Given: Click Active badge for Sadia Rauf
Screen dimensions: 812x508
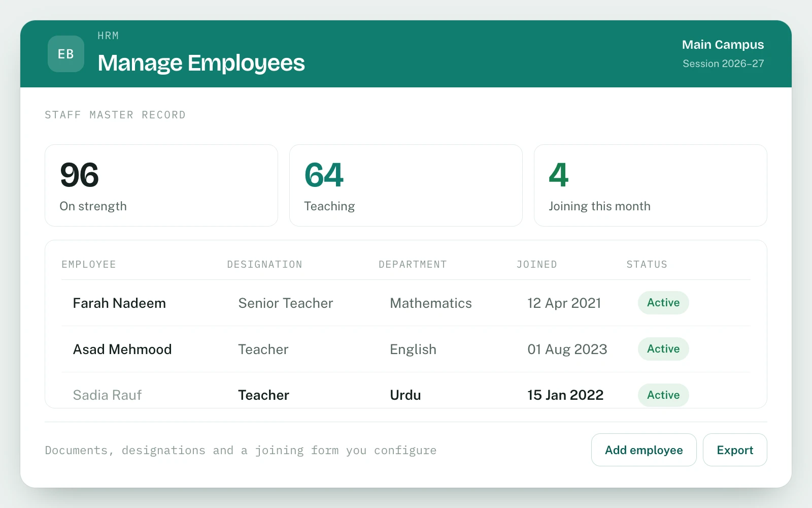Looking at the screenshot, I should [x=663, y=395].
